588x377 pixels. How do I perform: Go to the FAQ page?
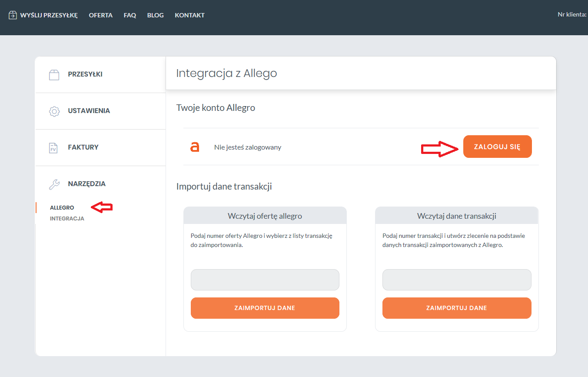pos(130,15)
